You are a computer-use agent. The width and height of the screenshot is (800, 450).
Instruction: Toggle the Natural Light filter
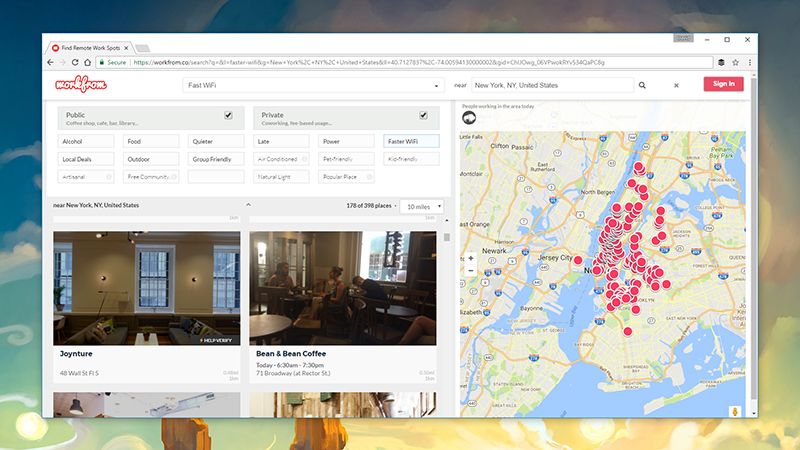tap(281, 177)
